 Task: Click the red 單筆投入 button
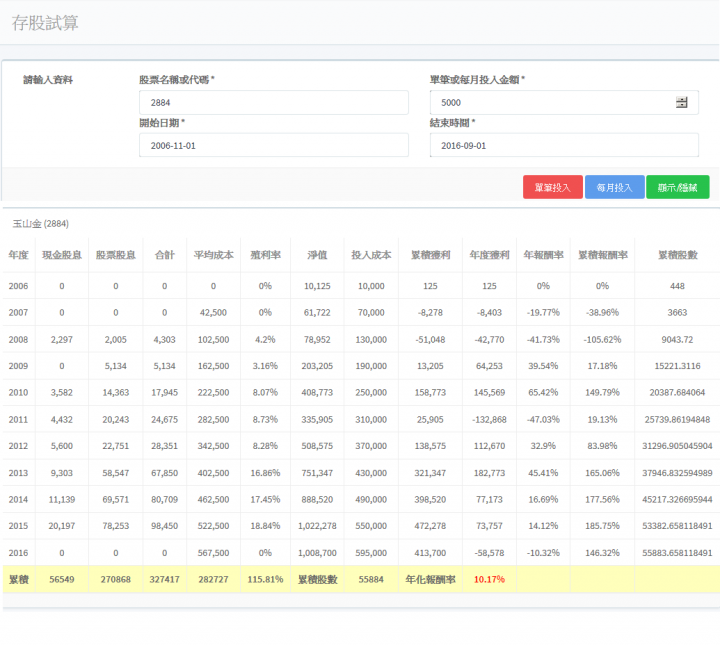(552, 187)
